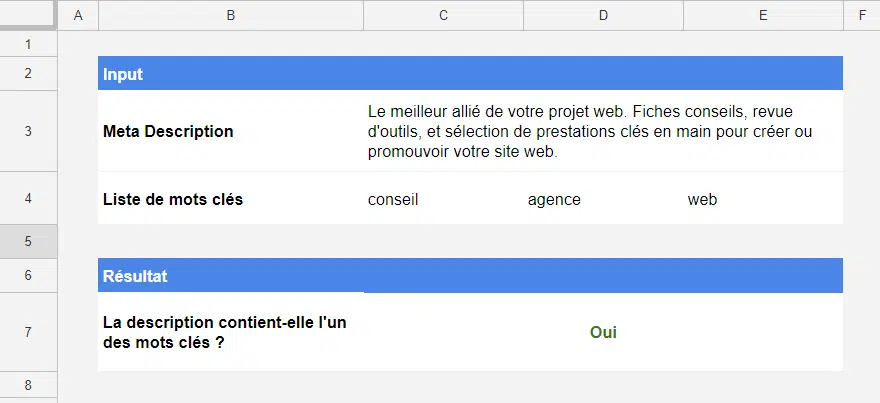This screenshot has width=880, height=403.
Task: Select row 5 header
Action: point(28,240)
